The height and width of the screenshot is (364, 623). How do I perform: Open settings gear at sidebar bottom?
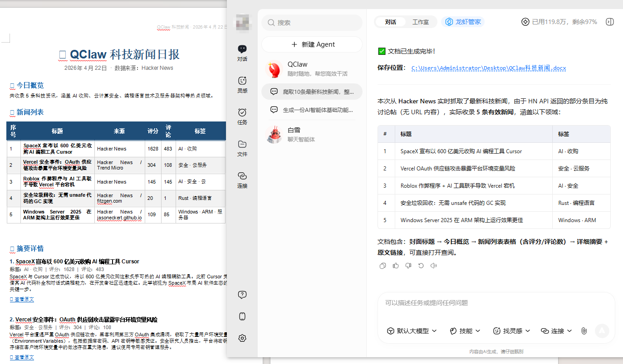[x=242, y=338]
